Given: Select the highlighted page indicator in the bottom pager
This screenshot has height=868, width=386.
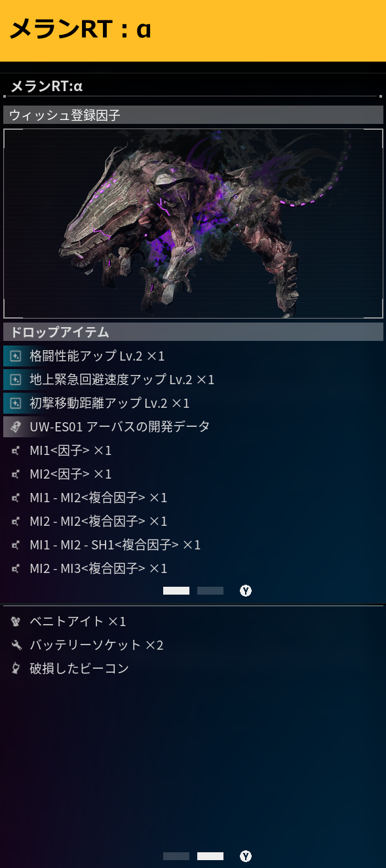Looking at the screenshot, I should click(210, 856).
